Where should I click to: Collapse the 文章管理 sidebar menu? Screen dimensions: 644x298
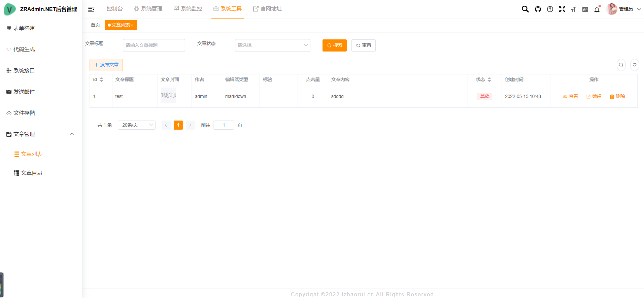[x=72, y=134]
